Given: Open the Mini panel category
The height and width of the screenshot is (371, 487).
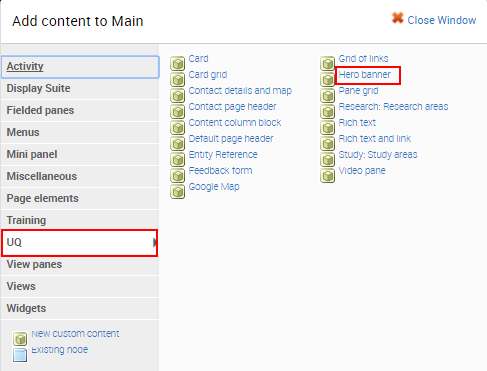Looking at the screenshot, I should [x=80, y=154].
